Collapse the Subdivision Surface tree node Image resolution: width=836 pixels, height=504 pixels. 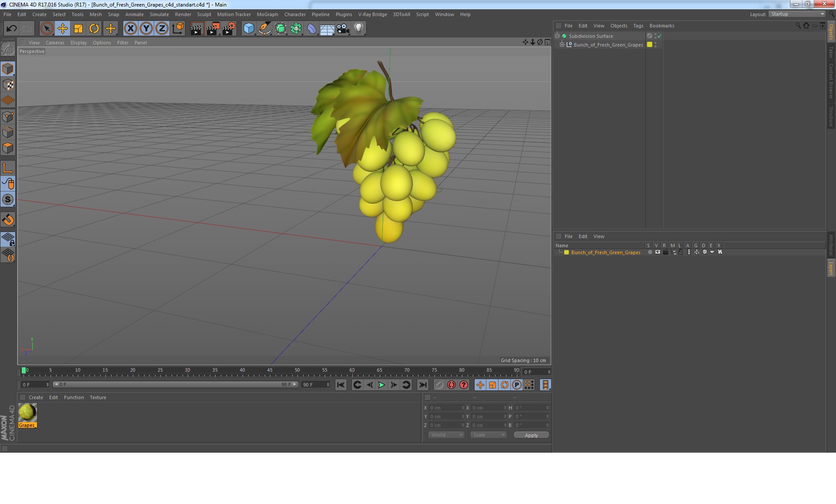[557, 36]
